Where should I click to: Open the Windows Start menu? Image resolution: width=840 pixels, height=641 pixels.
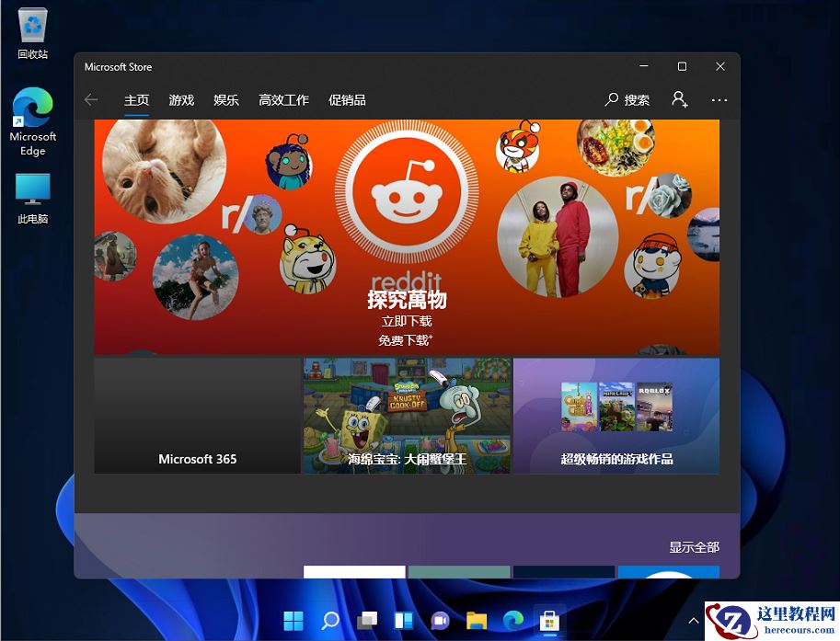(x=293, y=621)
